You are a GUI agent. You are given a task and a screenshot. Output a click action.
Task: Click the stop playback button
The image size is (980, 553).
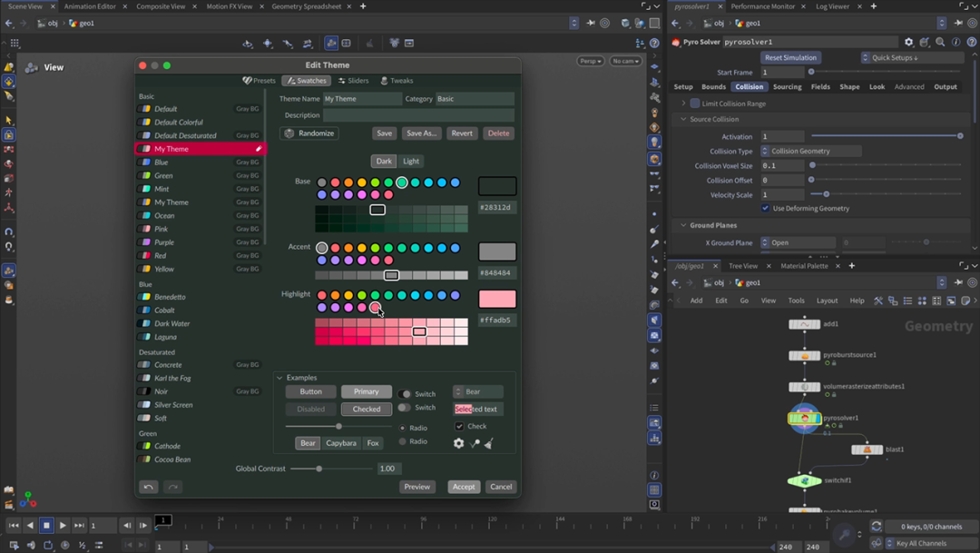[46, 526]
